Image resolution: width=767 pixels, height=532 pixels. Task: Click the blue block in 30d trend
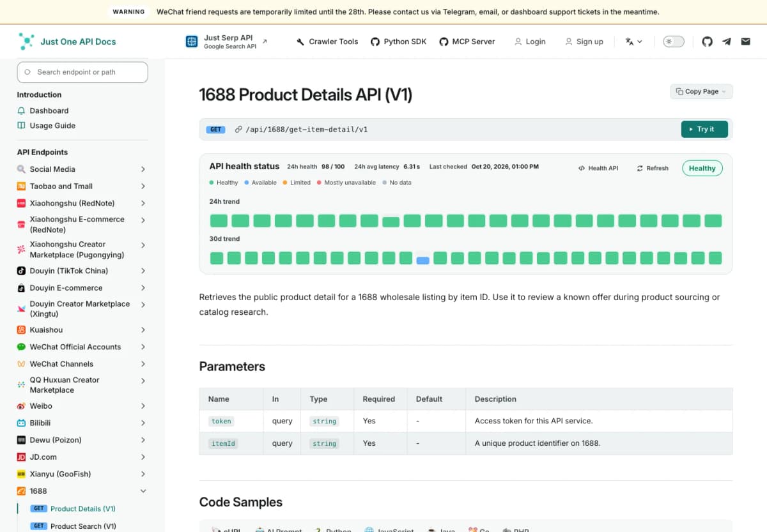pyautogui.click(x=422, y=261)
